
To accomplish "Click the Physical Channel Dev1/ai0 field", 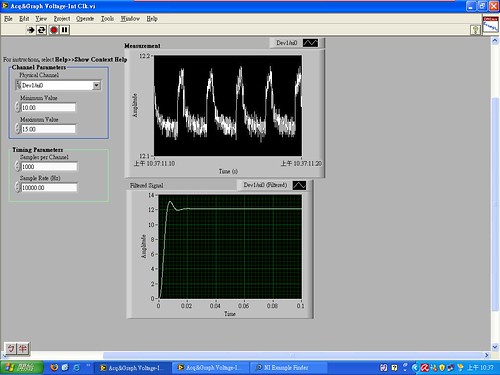I will [x=57, y=85].
